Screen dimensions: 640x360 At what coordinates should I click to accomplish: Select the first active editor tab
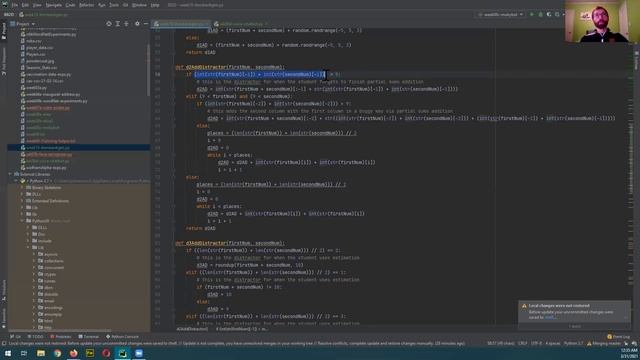[x=182, y=24]
